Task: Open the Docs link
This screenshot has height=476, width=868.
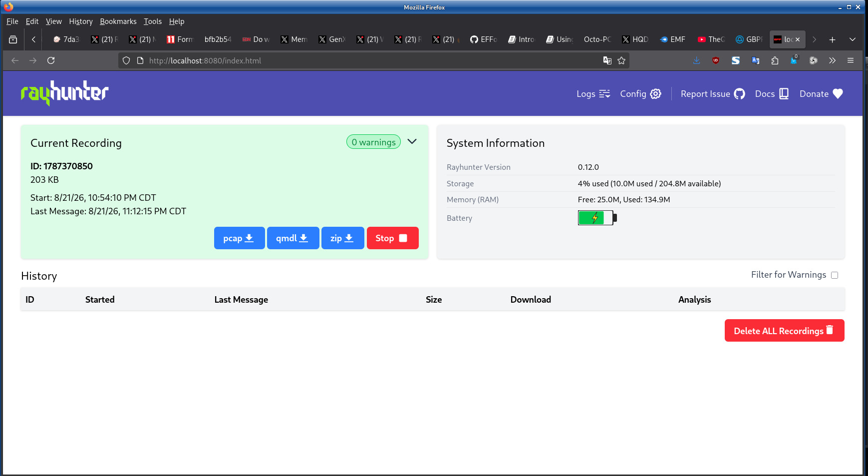Action: (772, 94)
